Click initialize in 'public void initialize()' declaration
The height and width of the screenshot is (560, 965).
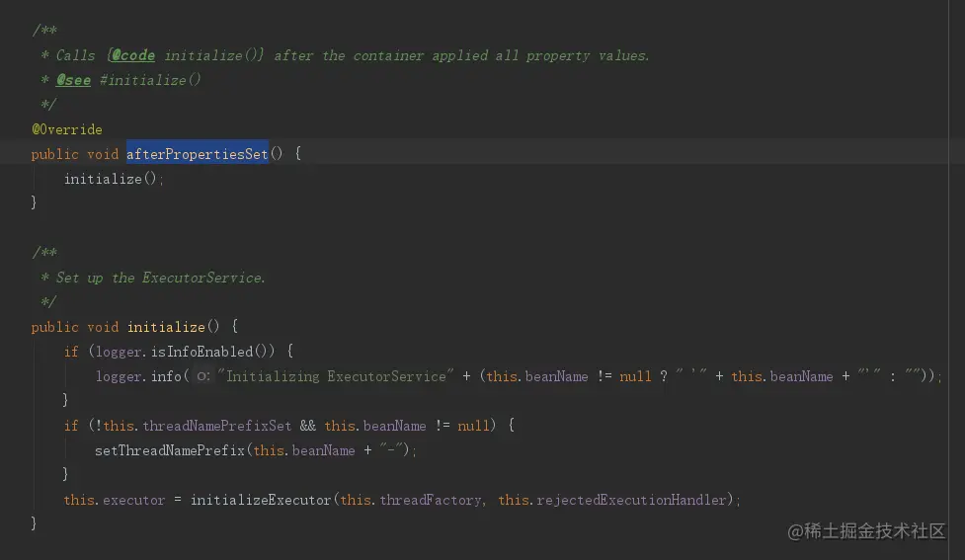pyautogui.click(x=166, y=327)
